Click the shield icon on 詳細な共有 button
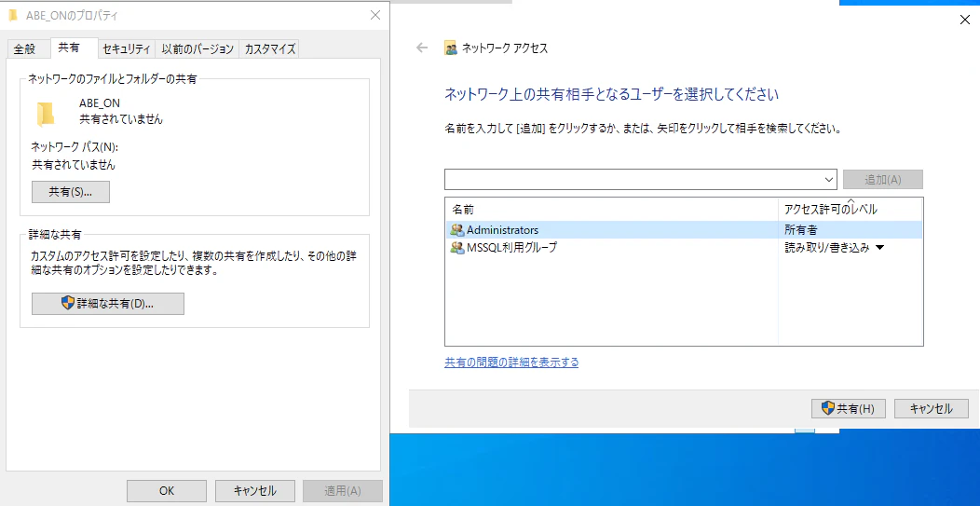Image resolution: width=980 pixels, height=506 pixels. tap(67, 304)
